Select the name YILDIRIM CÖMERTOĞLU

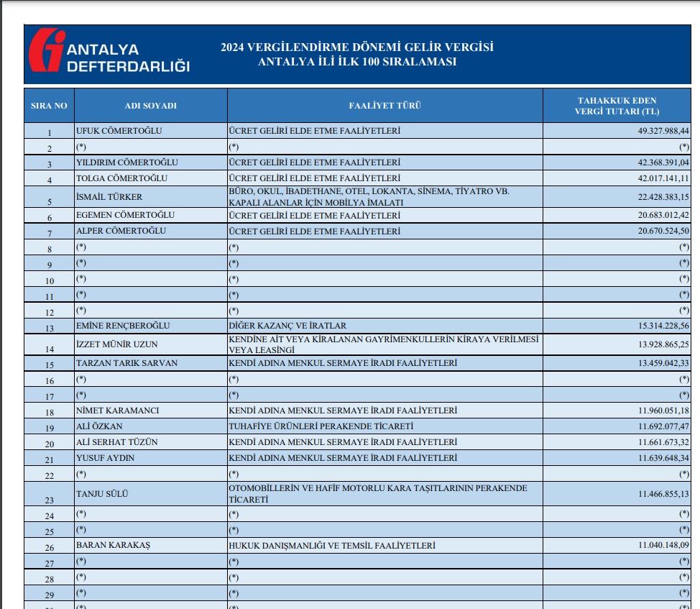(126, 162)
